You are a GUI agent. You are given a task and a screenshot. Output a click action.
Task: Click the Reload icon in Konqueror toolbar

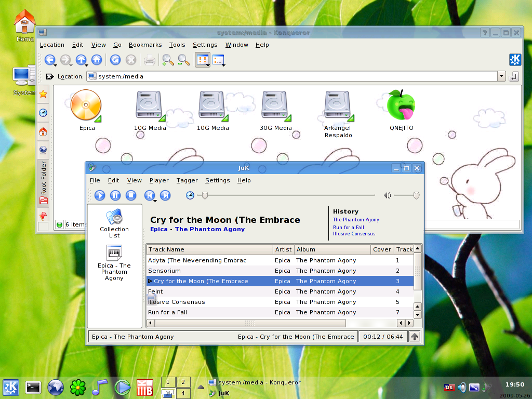(115, 60)
